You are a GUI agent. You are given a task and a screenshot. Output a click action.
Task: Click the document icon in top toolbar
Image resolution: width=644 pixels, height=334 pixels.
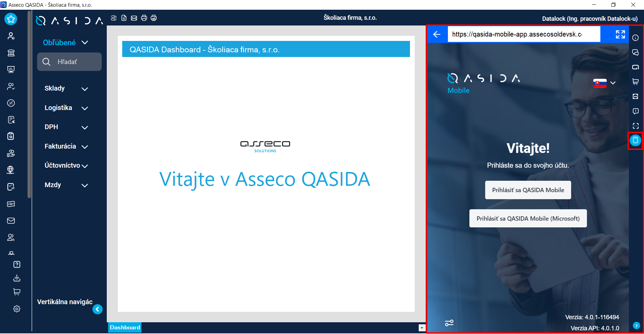click(124, 18)
